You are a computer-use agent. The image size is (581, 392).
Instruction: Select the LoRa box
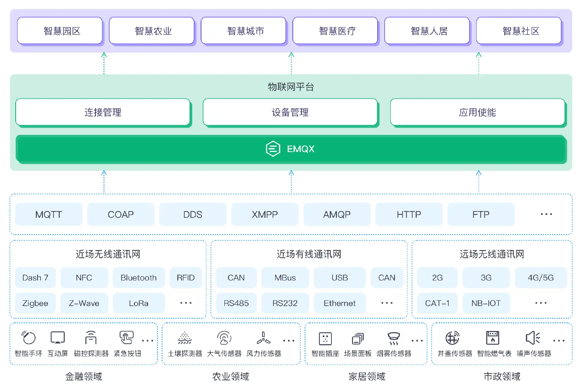[139, 303]
